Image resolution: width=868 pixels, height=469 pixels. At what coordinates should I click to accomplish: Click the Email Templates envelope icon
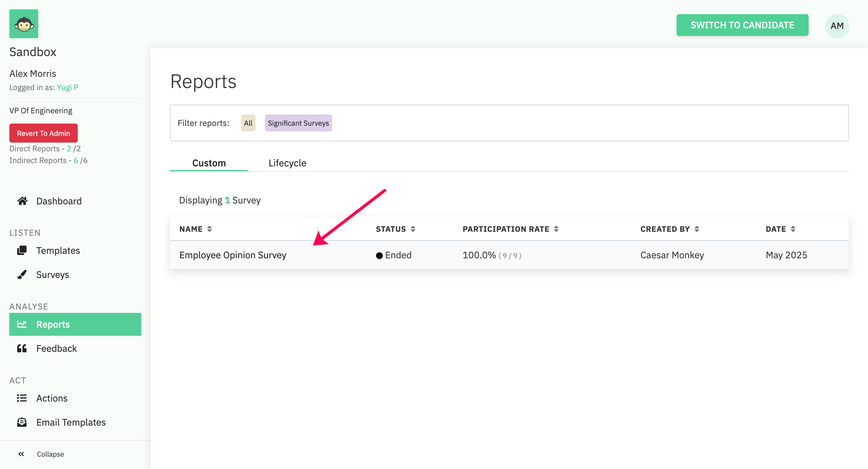[22, 422]
